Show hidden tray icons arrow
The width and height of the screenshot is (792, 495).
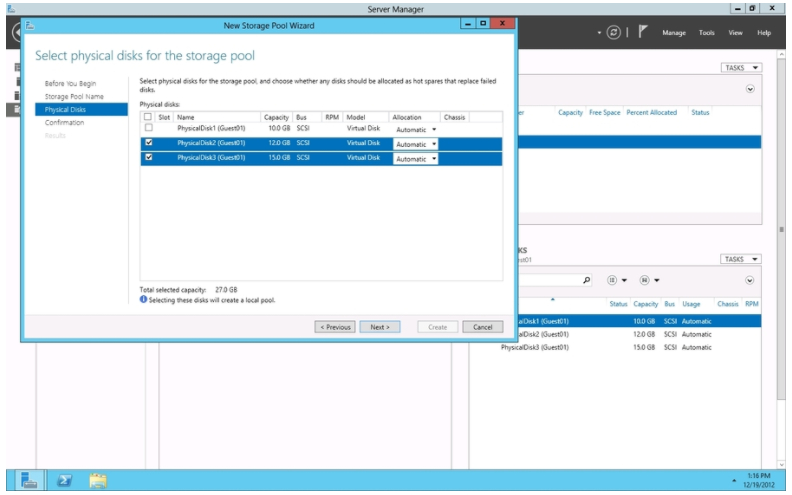734,480
